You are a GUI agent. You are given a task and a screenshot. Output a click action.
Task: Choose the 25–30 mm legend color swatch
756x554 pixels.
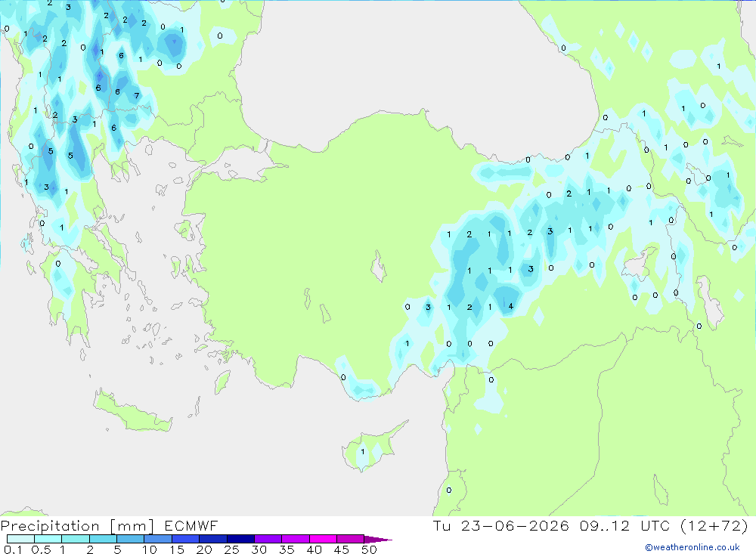click(240, 539)
